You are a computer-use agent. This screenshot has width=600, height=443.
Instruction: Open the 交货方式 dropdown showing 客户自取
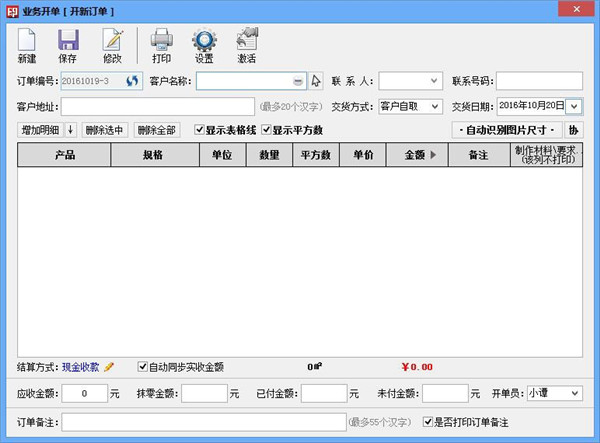coord(435,106)
